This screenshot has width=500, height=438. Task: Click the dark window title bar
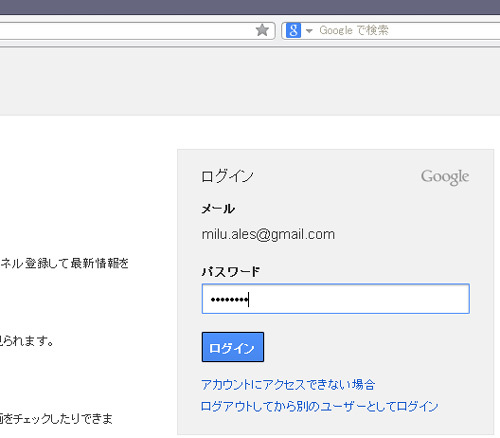pyautogui.click(x=250, y=7)
